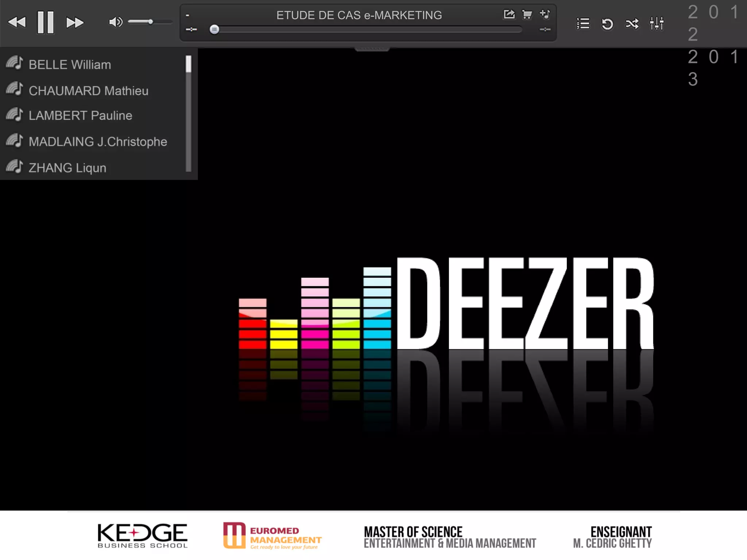
Task: Open the playlist queue list icon
Action: pos(583,24)
